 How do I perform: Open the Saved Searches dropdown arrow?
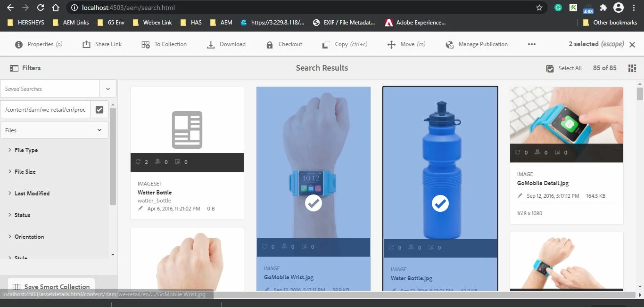(x=108, y=89)
